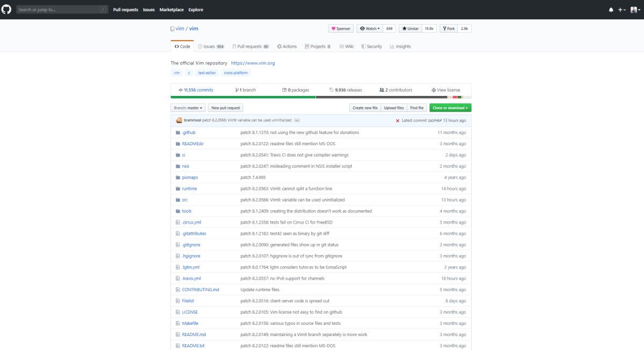
Task: Go to Pull requests in top bar
Action: [126, 10]
